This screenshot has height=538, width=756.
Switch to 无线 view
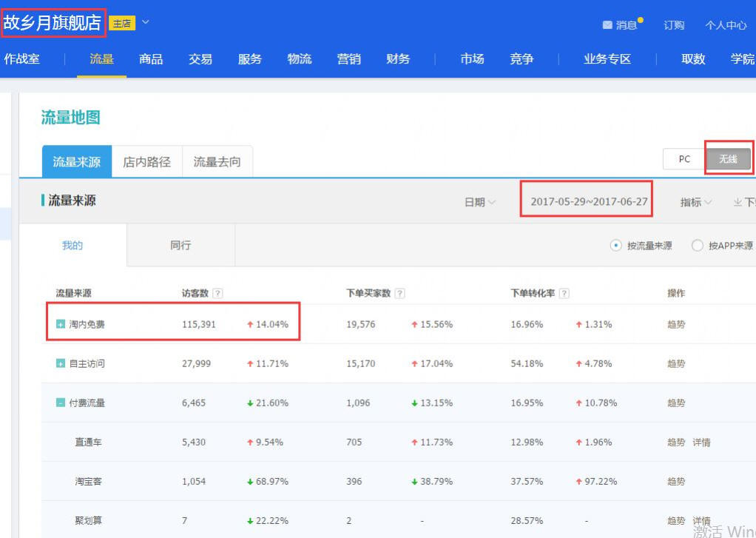pyautogui.click(x=728, y=159)
